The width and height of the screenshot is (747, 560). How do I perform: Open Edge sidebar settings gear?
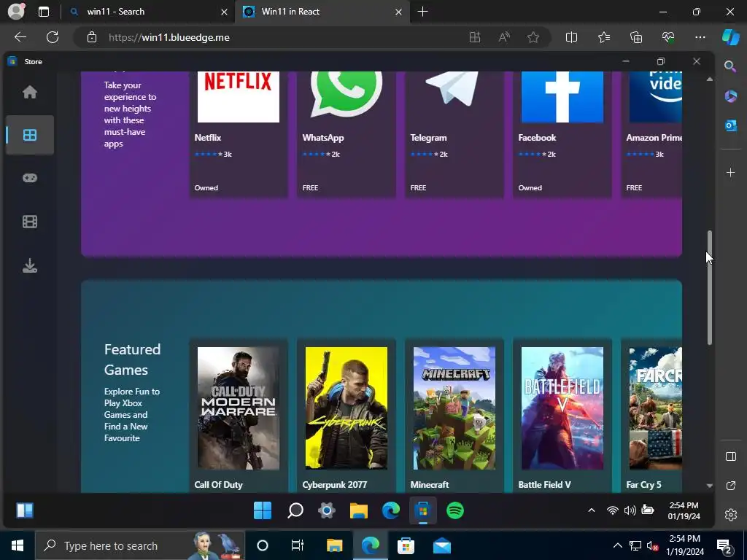coord(730,515)
